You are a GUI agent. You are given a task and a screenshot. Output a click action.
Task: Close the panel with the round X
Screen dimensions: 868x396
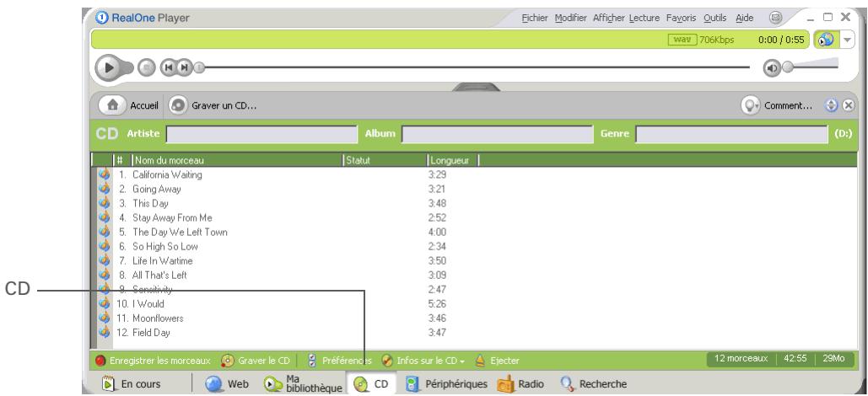848,105
